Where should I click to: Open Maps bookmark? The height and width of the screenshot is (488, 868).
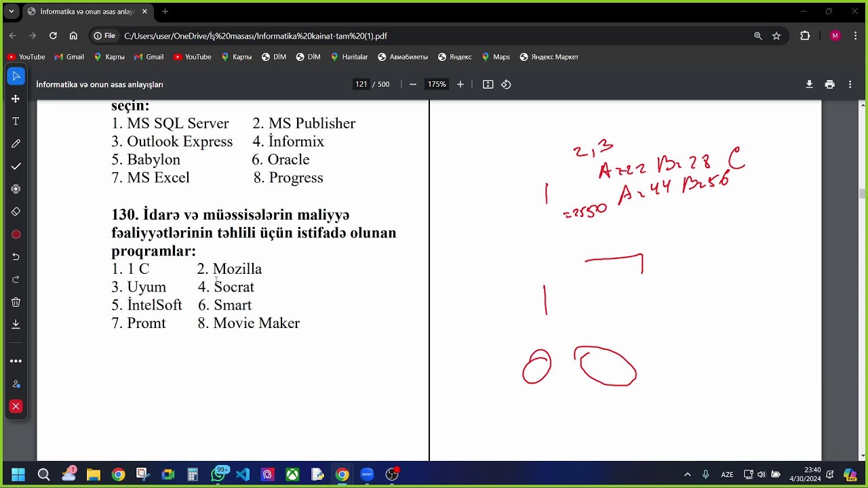(496, 57)
